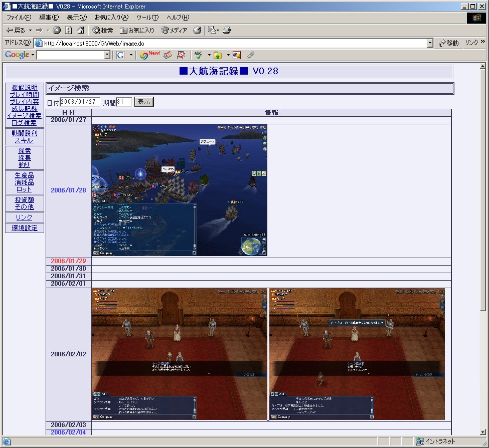Open the 表示(V) menu
Screen dimensions: 489x448
point(77,18)
